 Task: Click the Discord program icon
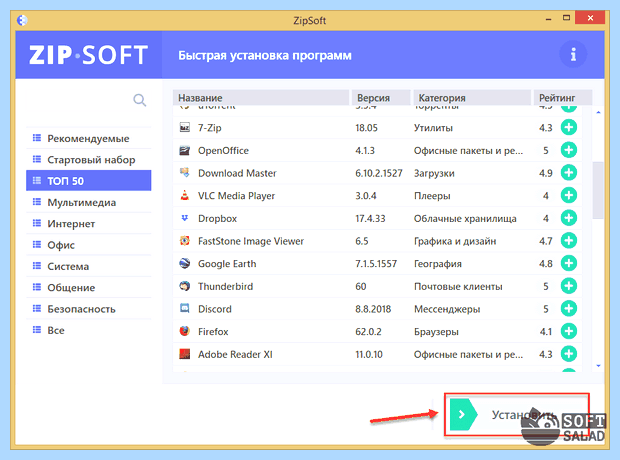[x=185, y=308]
